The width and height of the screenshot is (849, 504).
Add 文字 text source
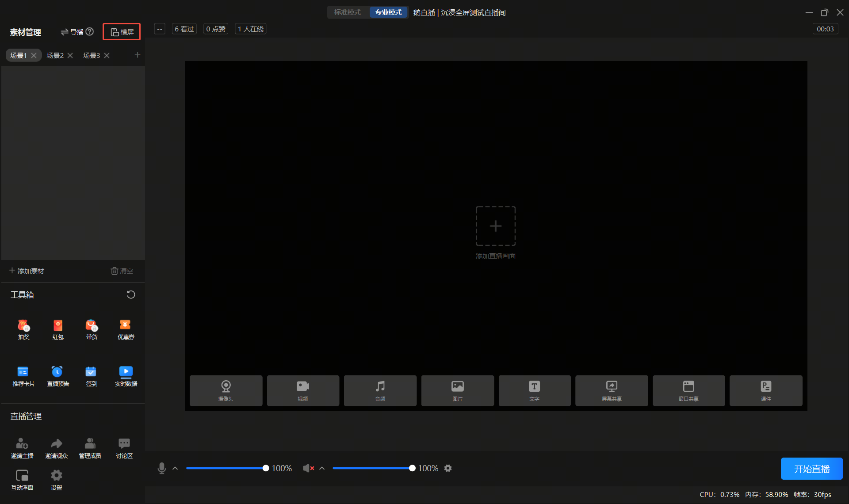[535, 391]
